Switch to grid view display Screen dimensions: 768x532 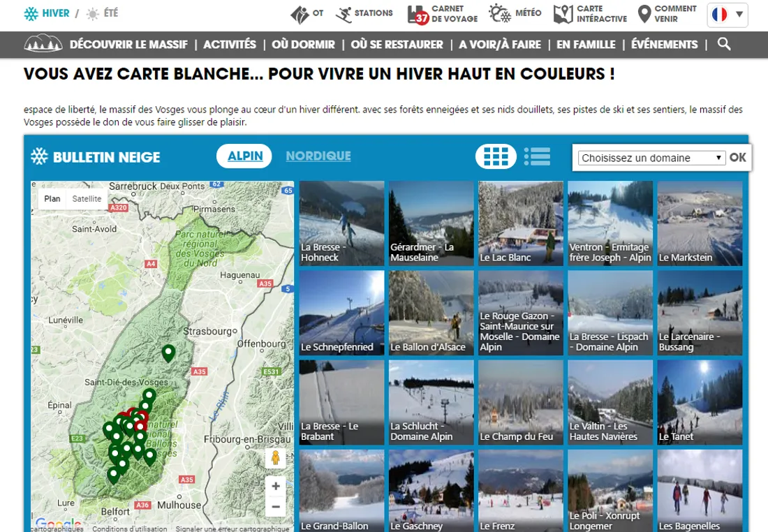[x=496, y=156]
